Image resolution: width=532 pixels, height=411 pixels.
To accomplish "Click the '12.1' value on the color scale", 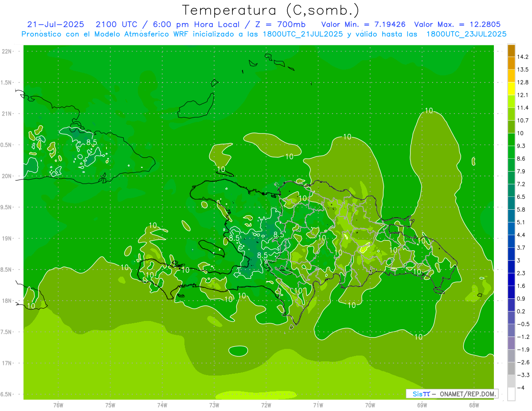I will (x=523, y=95).
